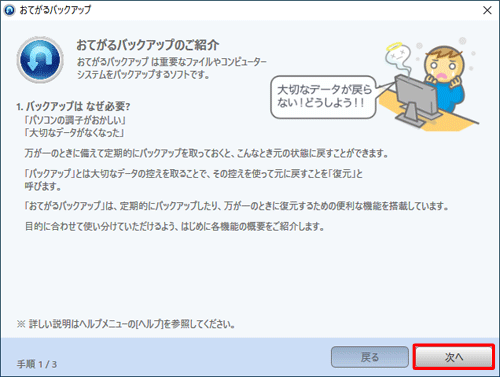Click the large blue backup arrow logo
Viewport: 500px width, 377px height.
[40, 60]
